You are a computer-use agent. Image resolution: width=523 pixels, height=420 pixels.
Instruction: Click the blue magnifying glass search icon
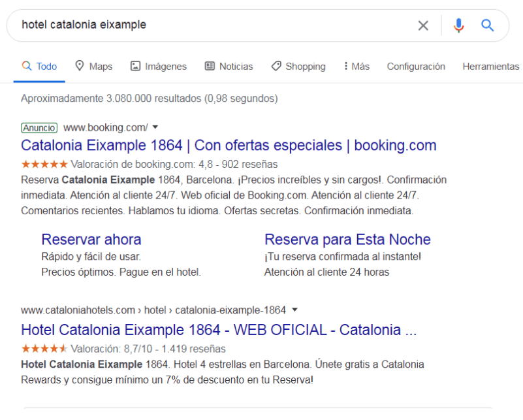pos(487,25)
